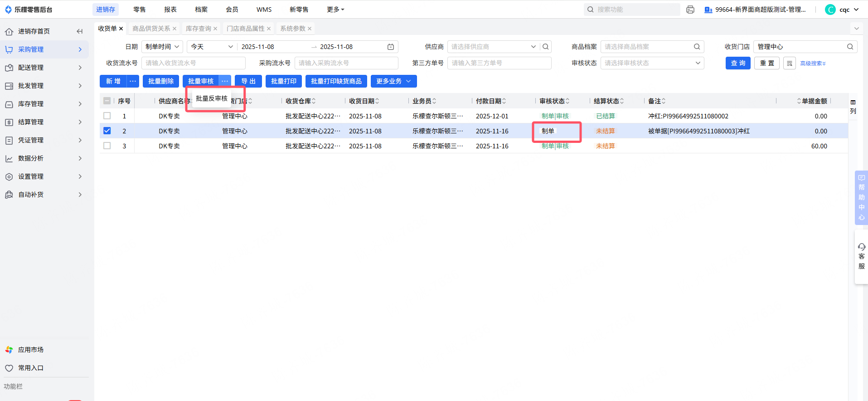
Task: Click the 供应商 search magnifier icon
Action: coord(546,47)
